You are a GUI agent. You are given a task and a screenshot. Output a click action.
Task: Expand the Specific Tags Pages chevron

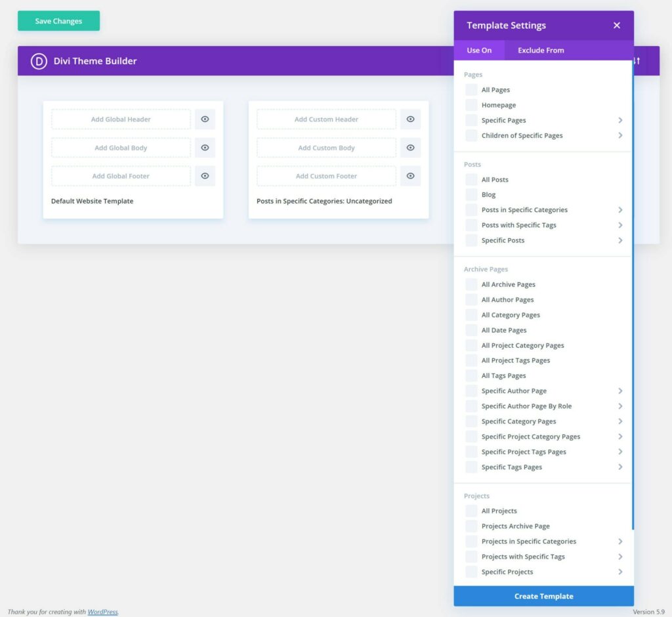coord(620,467)
